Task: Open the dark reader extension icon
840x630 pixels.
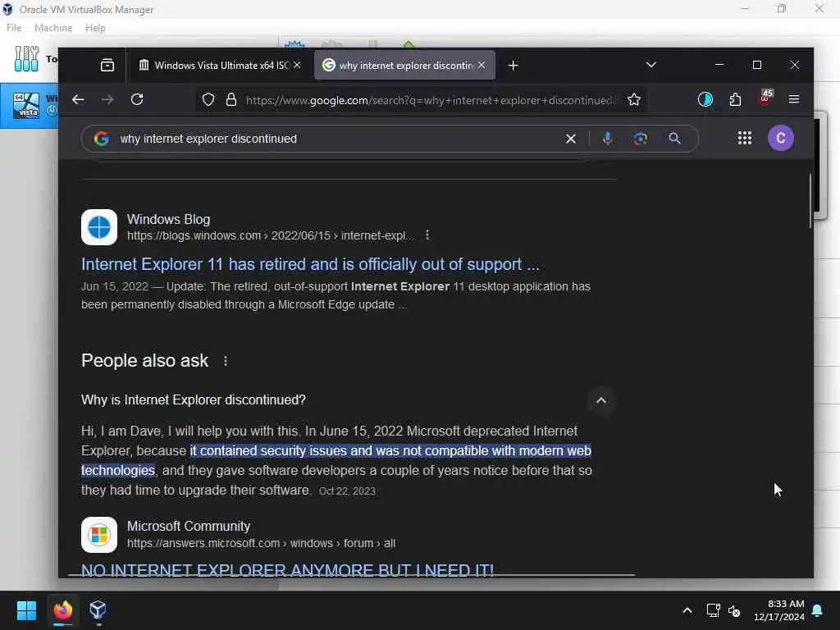Action: tap(705, 99)
